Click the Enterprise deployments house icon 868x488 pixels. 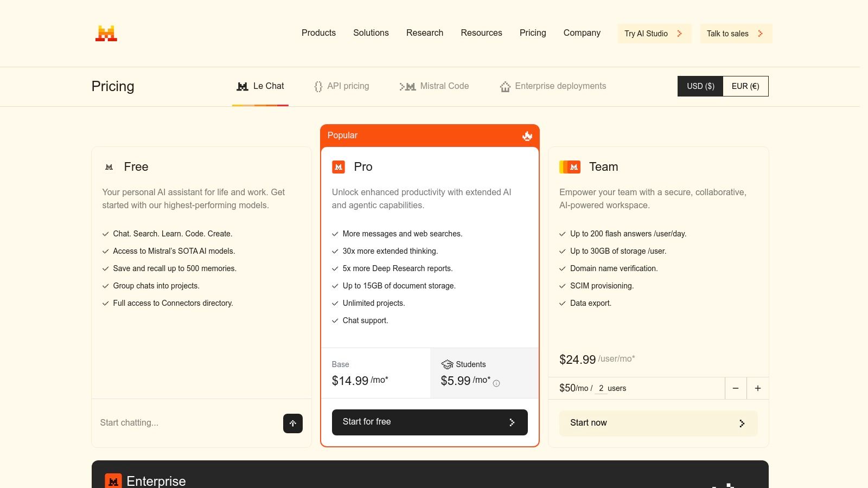[505, 87]
